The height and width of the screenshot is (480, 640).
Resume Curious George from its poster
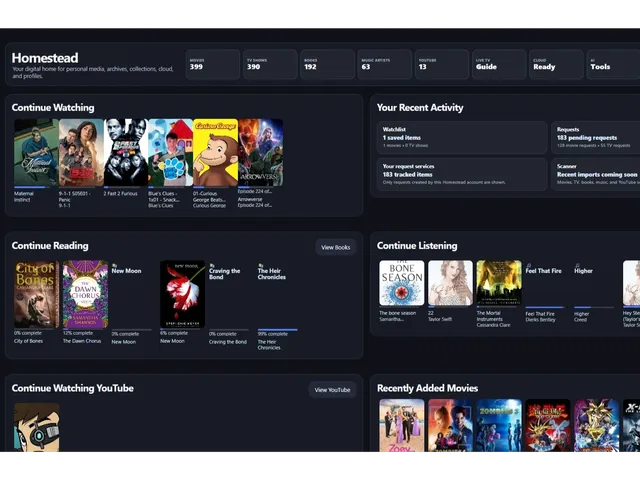pyautogui.click(x=216, y=153)
